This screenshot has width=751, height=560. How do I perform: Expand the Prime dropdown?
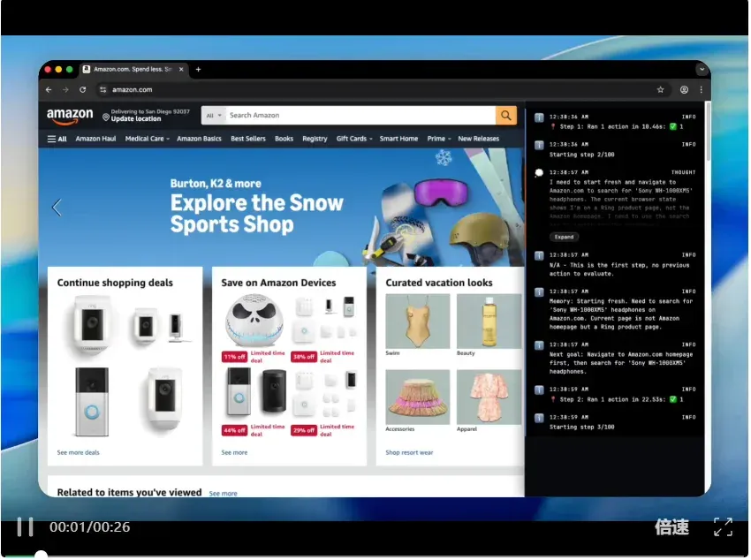click(439, 139)
